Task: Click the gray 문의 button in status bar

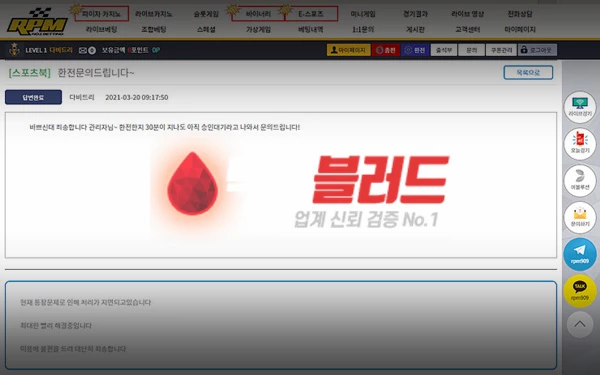Action: (471, 50)
